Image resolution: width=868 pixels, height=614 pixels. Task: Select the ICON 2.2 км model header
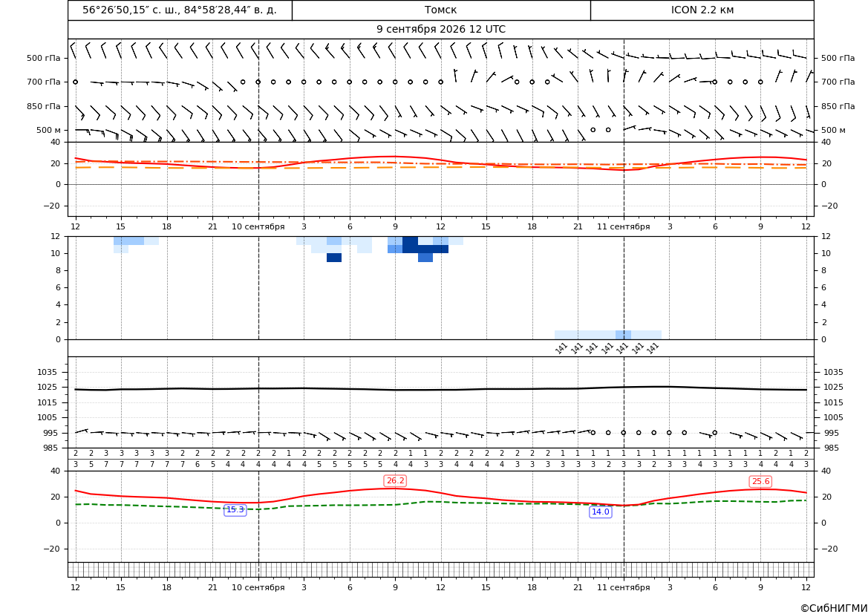[702, 10]
